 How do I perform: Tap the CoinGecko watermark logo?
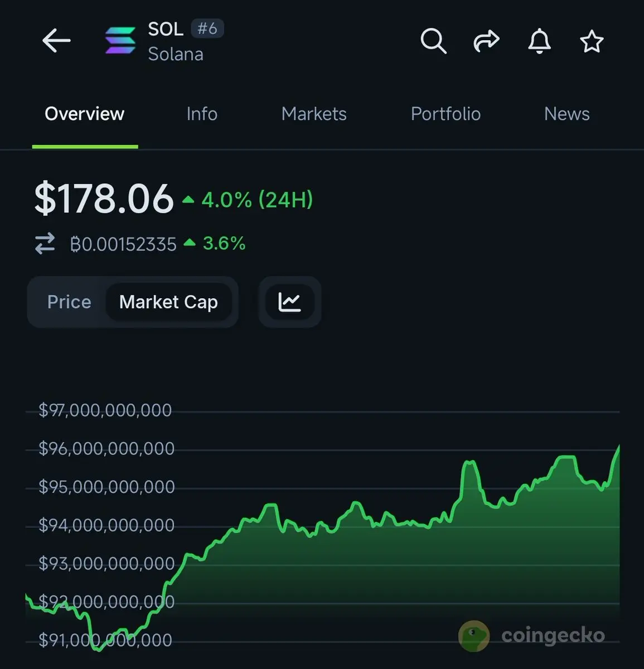[x=531, y=636]
